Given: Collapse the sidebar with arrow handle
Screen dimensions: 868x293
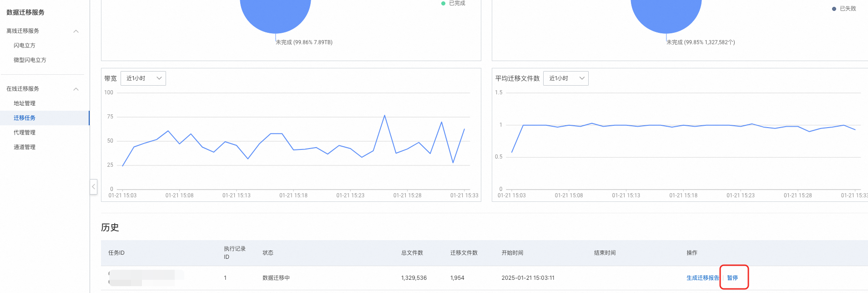Looking at the screenshot, I should point(93,186).
